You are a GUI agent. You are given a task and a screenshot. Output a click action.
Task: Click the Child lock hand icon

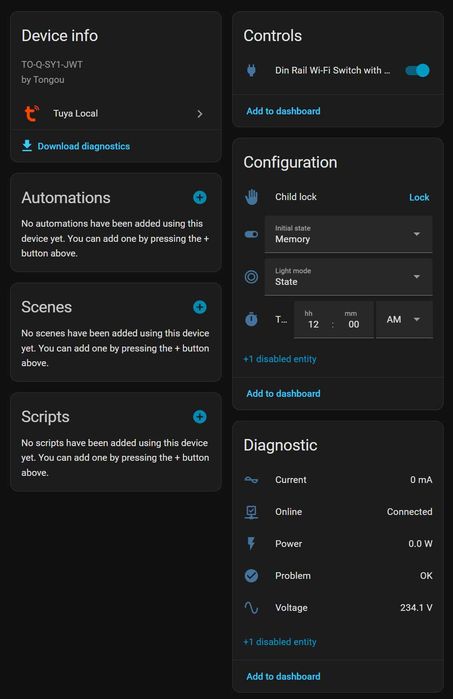[251, 197]
